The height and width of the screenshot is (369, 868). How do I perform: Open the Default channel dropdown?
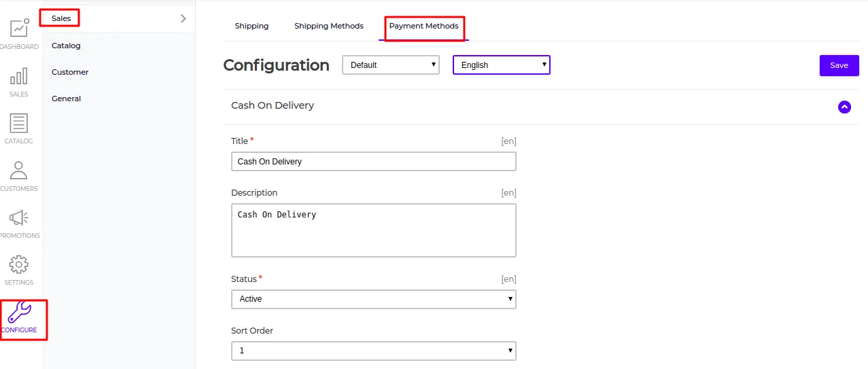click(391, 65)
